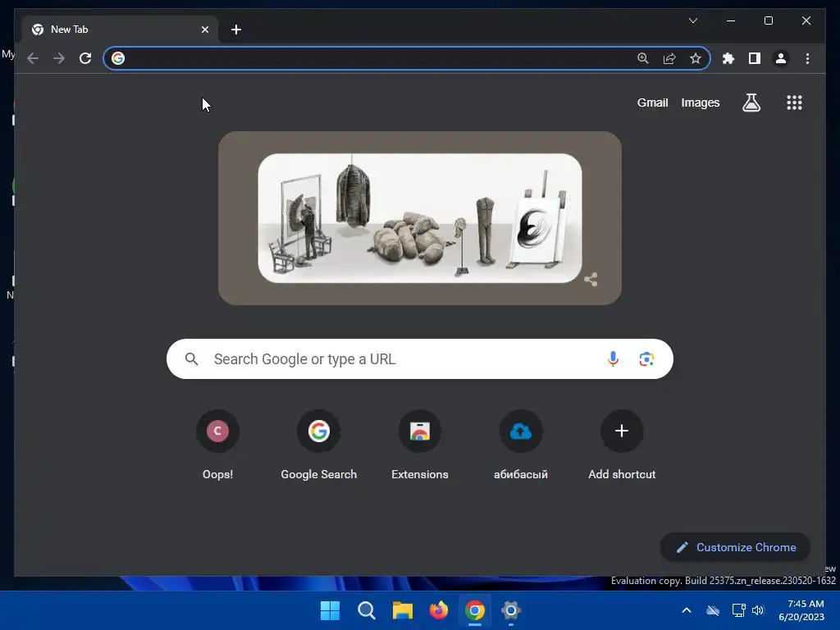Click the Search Google or type a URL box
Screen dimensions: 840x630
419,359
